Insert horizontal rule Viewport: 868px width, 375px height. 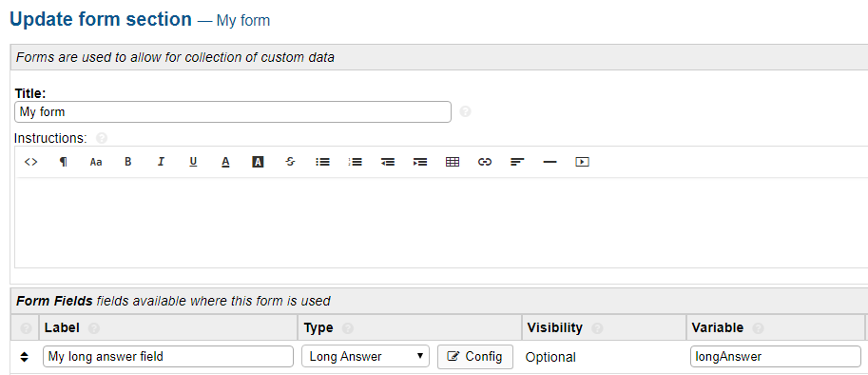[550, 162]
